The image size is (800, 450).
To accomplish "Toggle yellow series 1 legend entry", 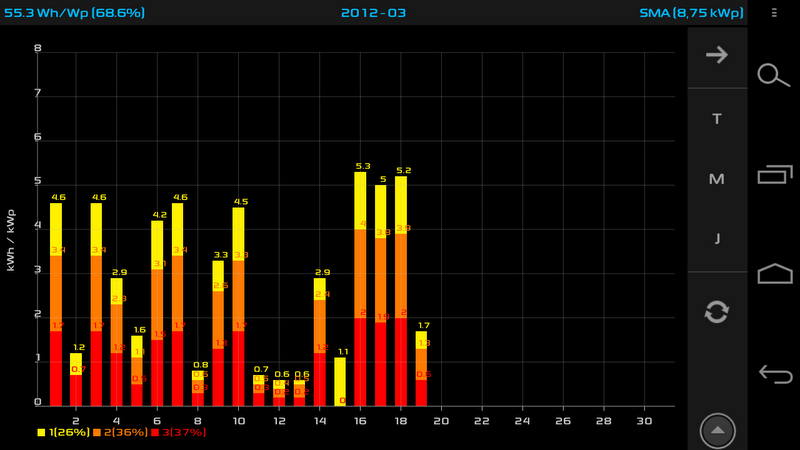I will click(63, 432).
